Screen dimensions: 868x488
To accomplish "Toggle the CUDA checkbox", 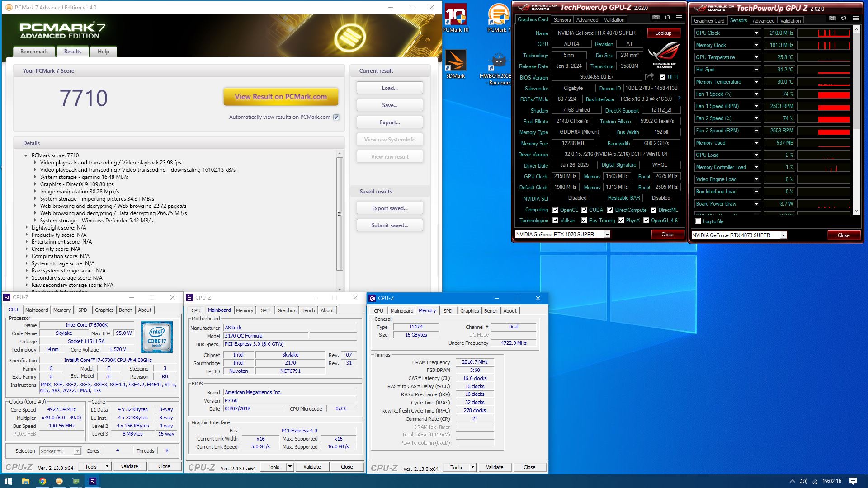I will pyautogui.click(x=584, y=210).
